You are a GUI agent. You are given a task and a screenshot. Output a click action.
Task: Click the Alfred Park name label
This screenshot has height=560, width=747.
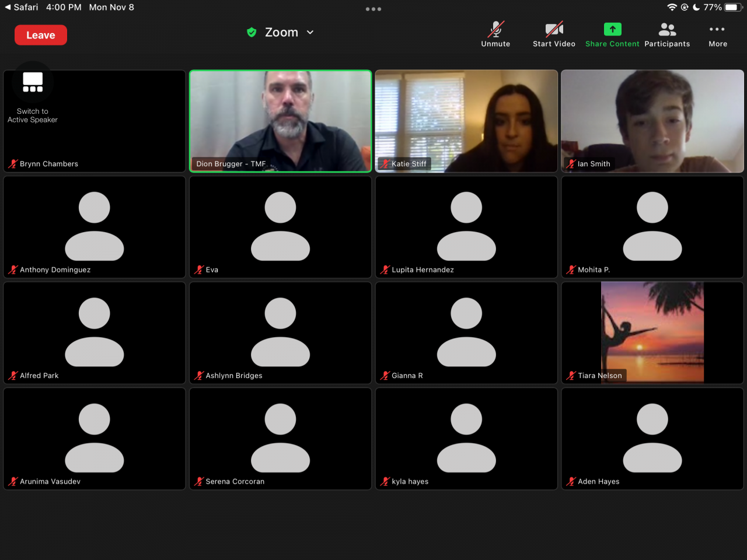(39, 376)
